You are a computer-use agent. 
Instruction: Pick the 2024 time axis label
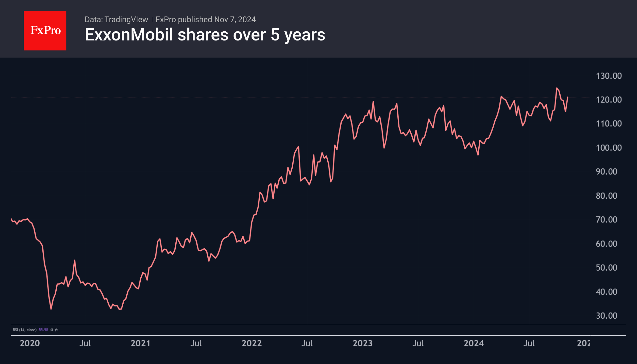click(473, 343)
